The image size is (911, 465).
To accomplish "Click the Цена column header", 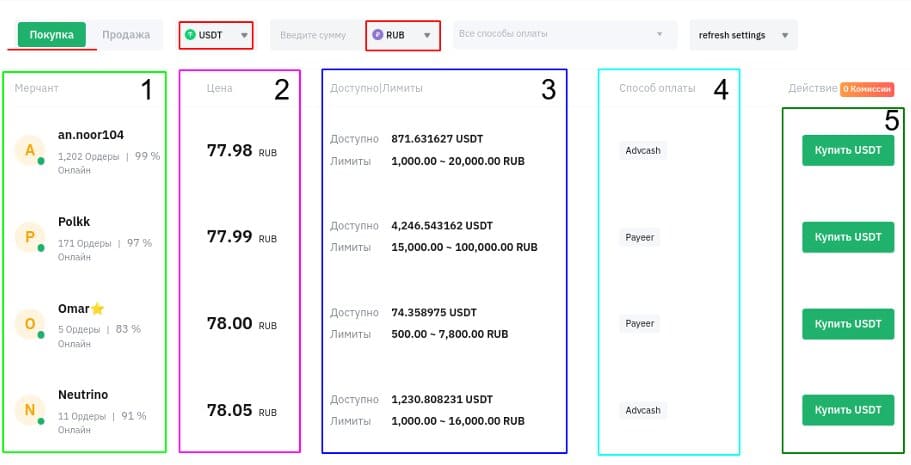I will pyautogui.click(x=220, y=88).
